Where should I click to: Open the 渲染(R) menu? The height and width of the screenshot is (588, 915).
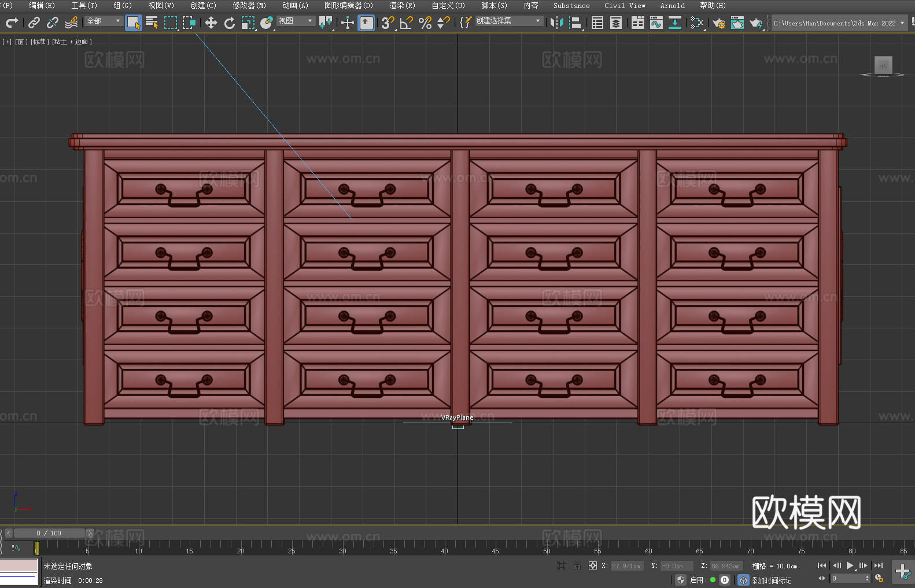tap(402, 5)
